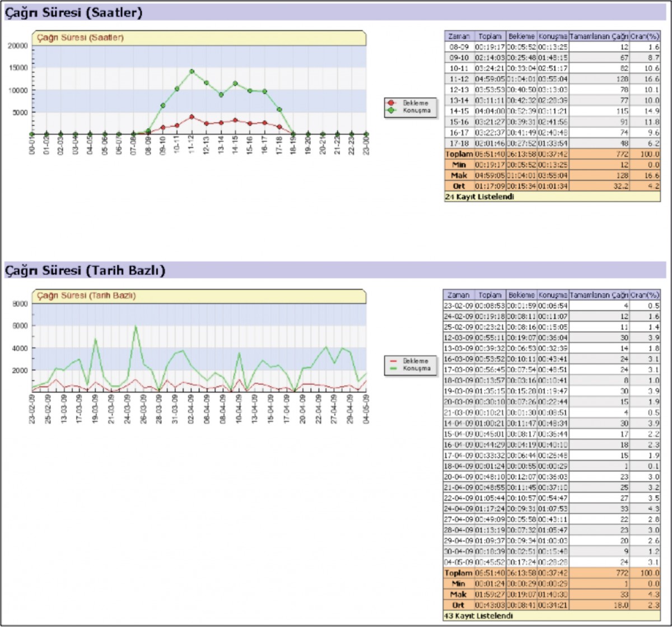
Task: Select the 16-03-09 row in the date table
Action: [x=552, y=359]
